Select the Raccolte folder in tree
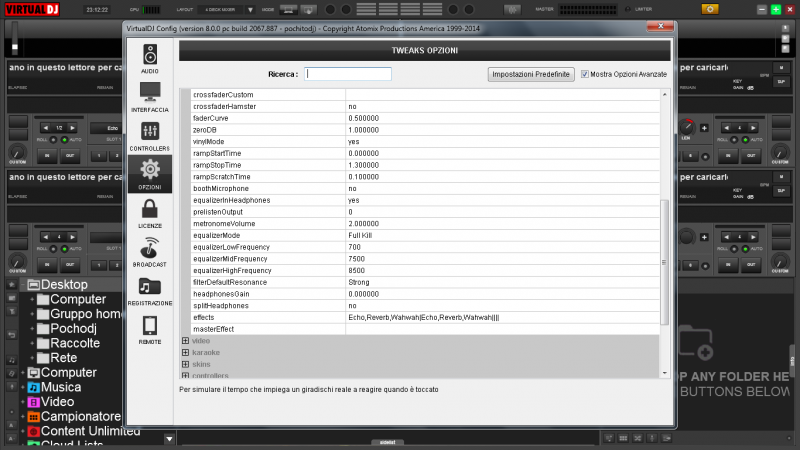Image resolution: width=800 pixels, height=450 pixels. [75, 343]
